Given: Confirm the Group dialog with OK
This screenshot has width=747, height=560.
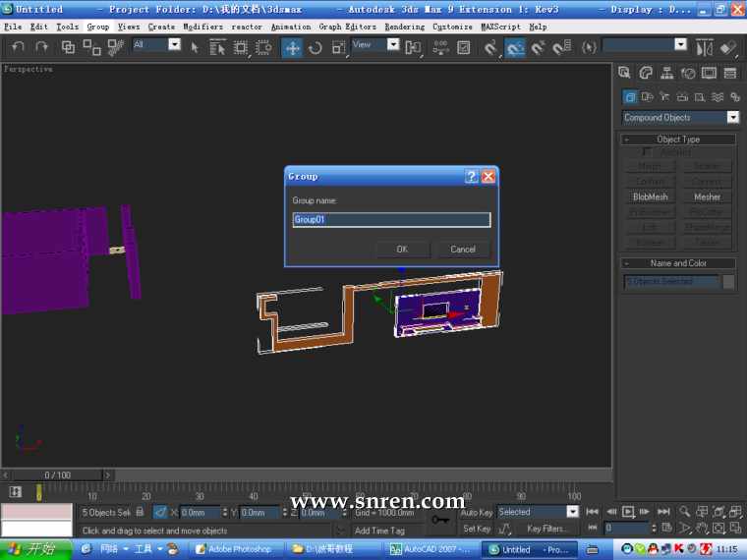Looking at the screenshot, I should pyautogui.click(x=401, y=249).
